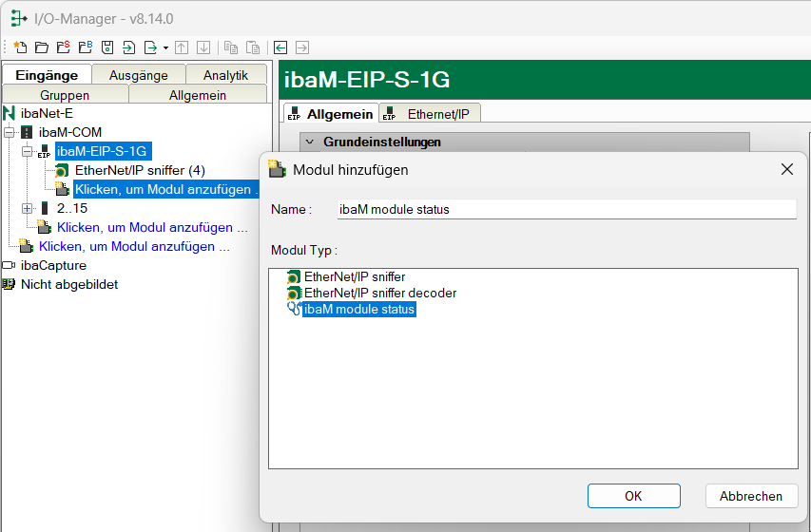Click the stethoscope icon for ibaM module status
811x532 pixels.
(294, 309)
